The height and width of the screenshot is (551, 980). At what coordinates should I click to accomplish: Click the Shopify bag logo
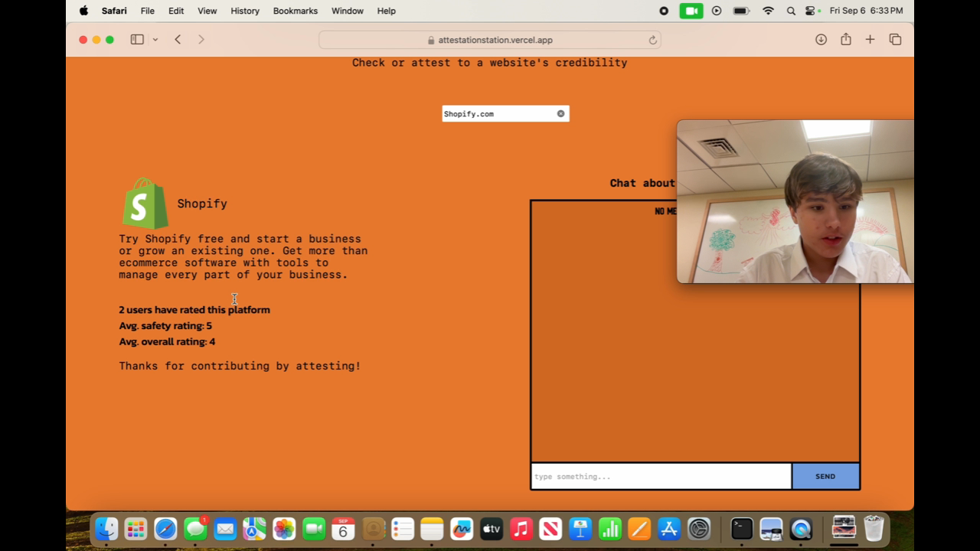point(145,203)
